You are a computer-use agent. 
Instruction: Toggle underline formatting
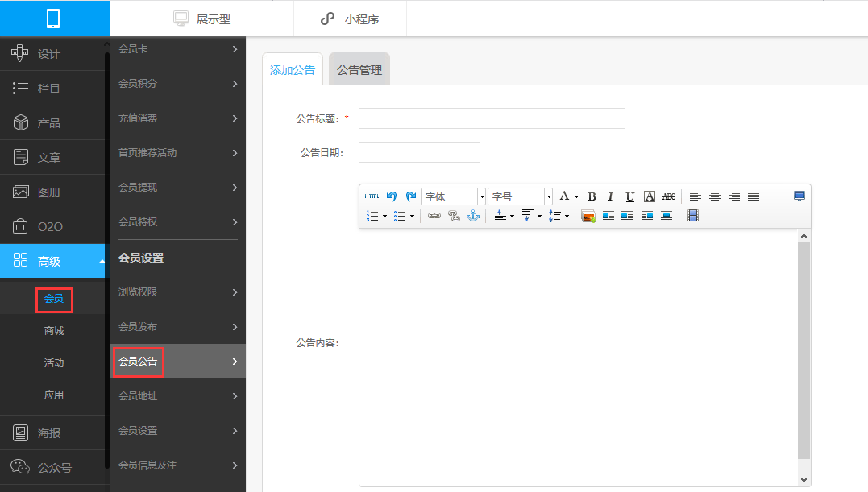(x=630, y=196)
